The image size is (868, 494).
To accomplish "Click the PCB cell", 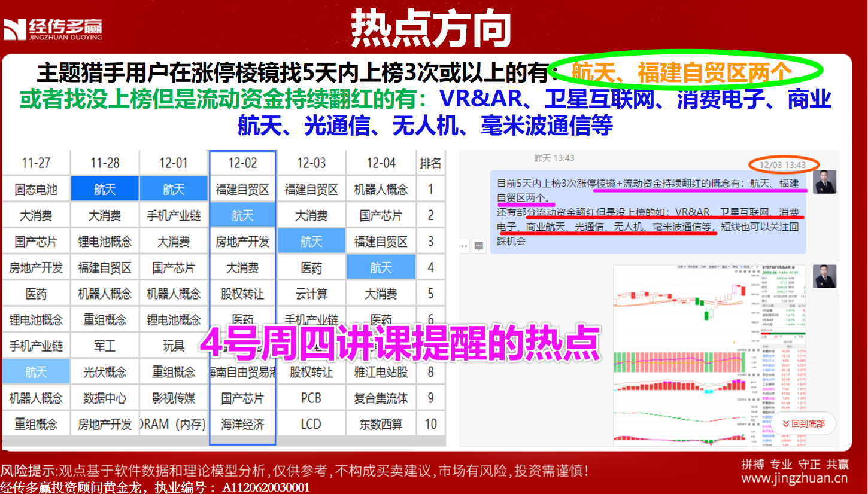I will pos(311,398).
